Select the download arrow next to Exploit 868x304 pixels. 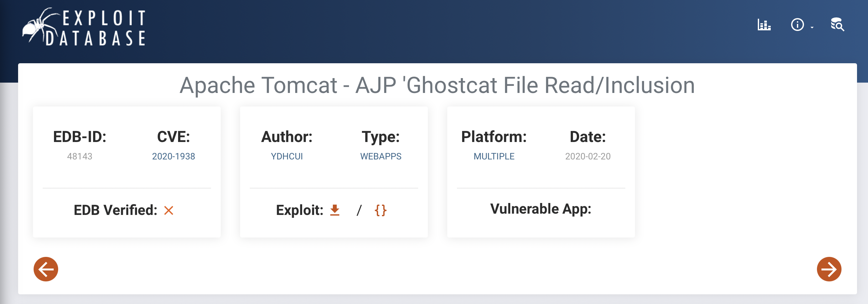(334, 210)
